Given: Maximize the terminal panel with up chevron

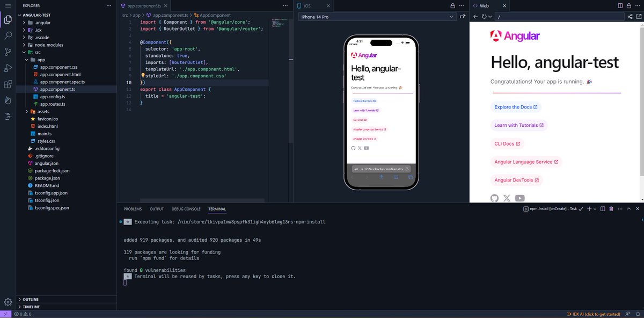Looking at the screenshot, I should tap(628, 208).
